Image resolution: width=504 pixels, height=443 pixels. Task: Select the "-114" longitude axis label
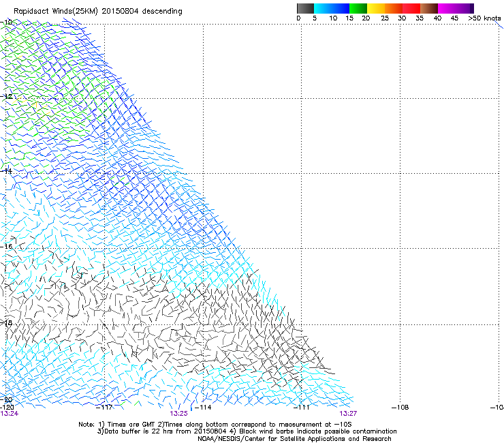(203, 408)
